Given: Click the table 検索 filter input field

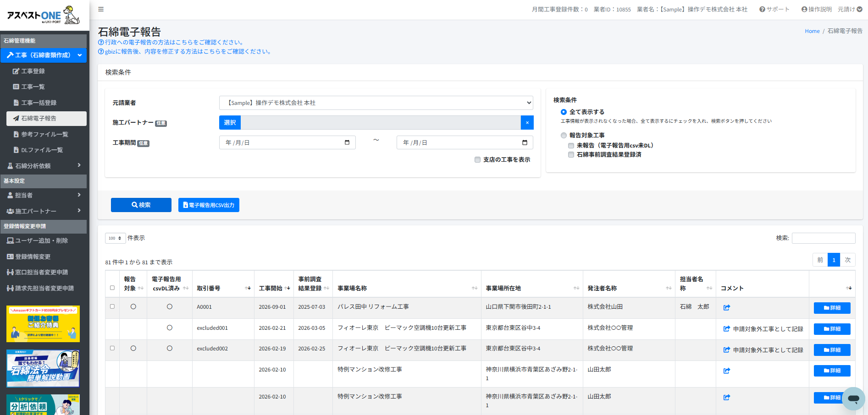Looking at the screenshot, I should pos(823,238).
